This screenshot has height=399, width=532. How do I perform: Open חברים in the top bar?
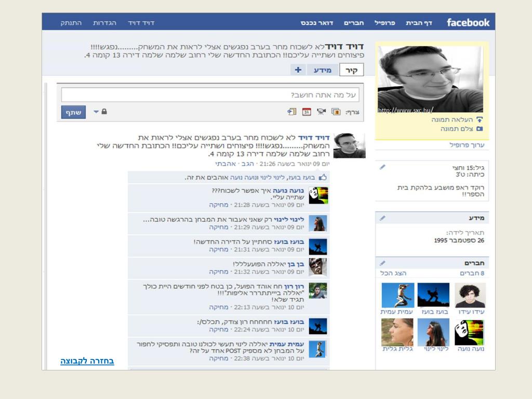pos(354,23)
